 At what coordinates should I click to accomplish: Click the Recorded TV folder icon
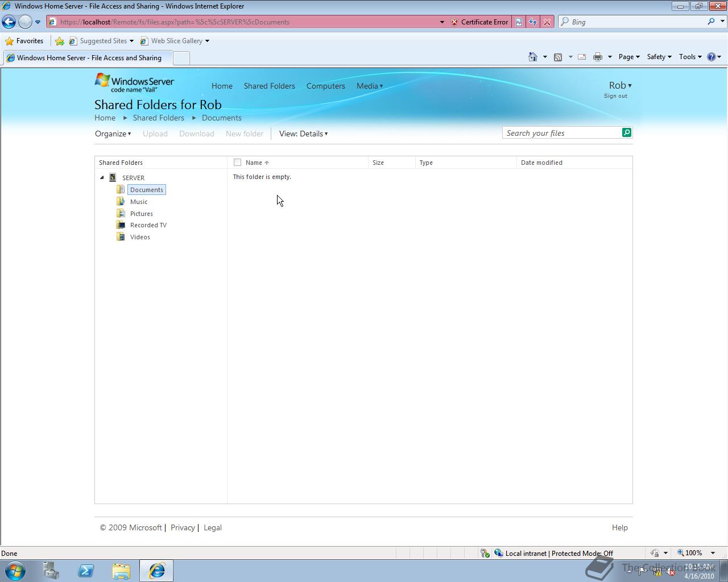click(121, 225)
